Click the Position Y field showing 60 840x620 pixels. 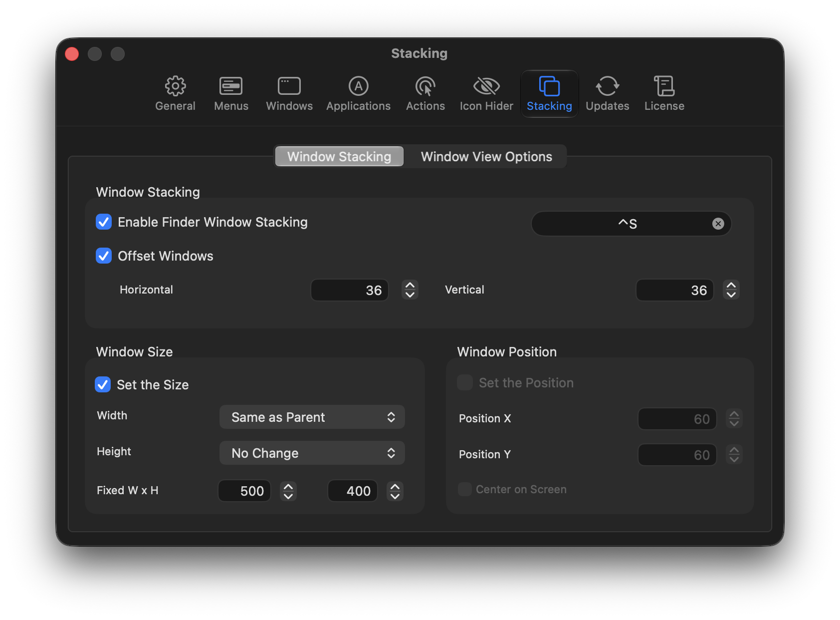click(x=677, y=455)
